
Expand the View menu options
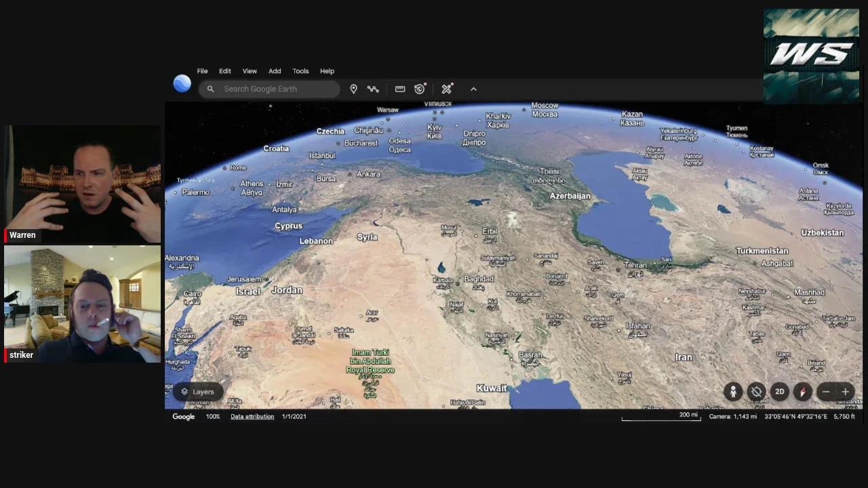pyautogui.click(x=250, y=70)
